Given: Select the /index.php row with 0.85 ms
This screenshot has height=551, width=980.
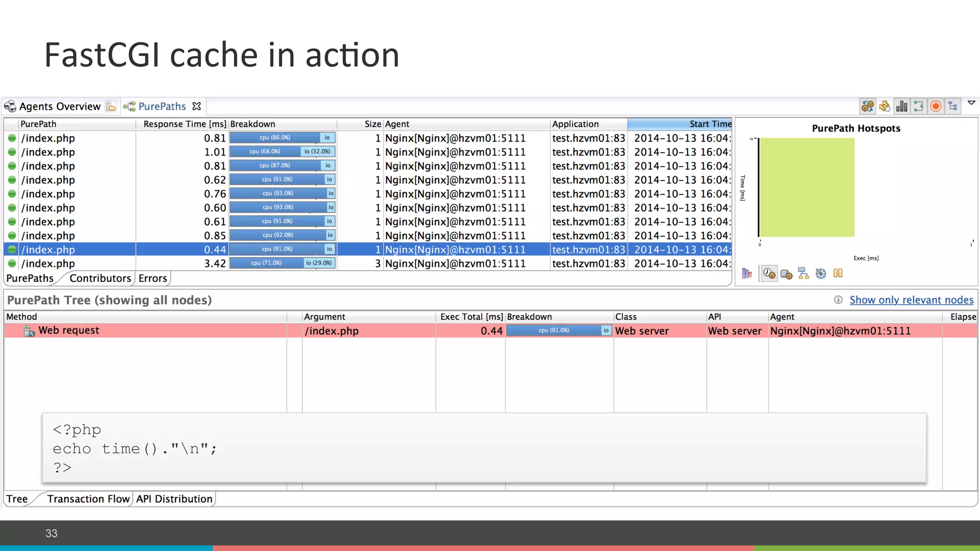Looking at the screenshot, I should coord(367,235).
